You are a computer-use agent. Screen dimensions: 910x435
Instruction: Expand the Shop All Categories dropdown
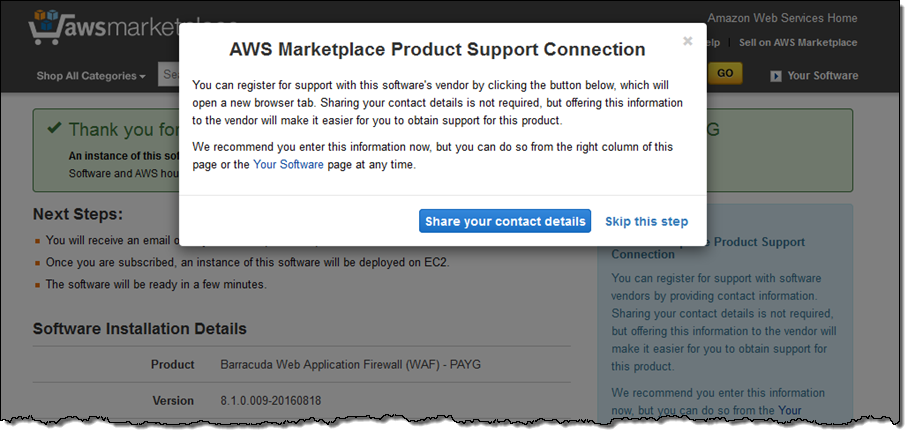coord(91,76)
